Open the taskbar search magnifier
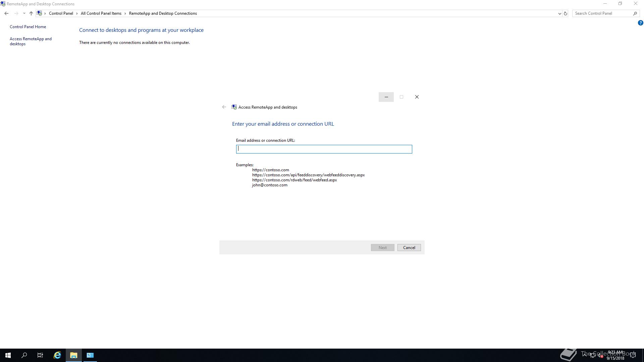The height and width of the screenshot is (362, 644). point(24,355)
